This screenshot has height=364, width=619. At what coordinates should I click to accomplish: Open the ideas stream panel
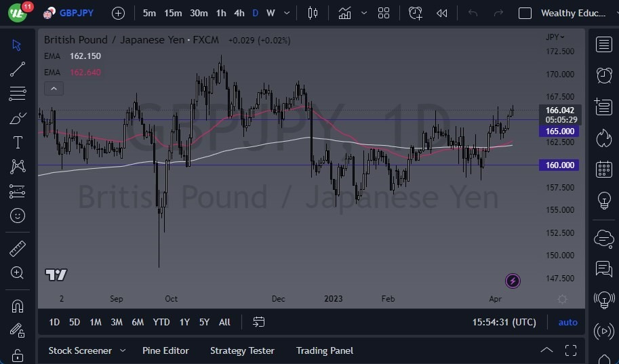click(x=603, y=300)
